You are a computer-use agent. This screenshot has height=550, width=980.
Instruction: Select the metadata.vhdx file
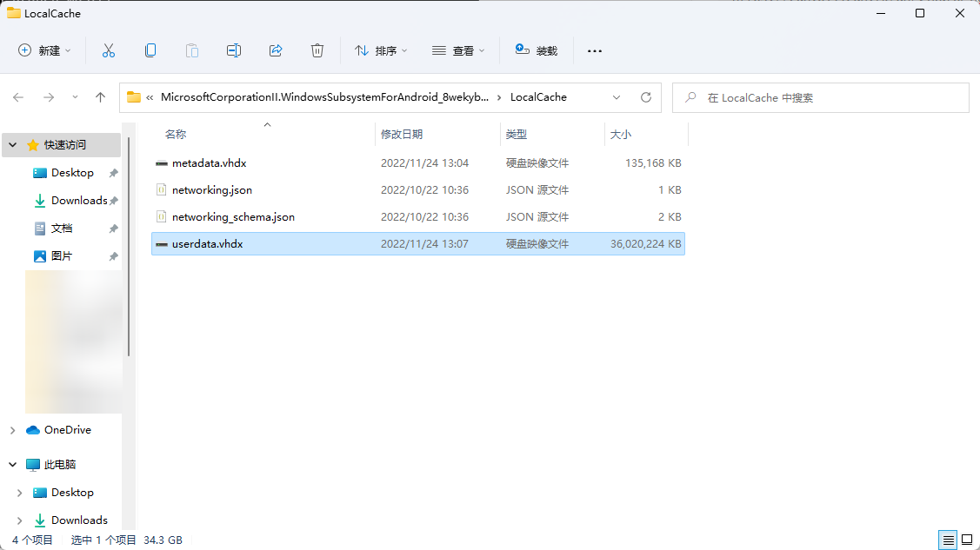210,162
